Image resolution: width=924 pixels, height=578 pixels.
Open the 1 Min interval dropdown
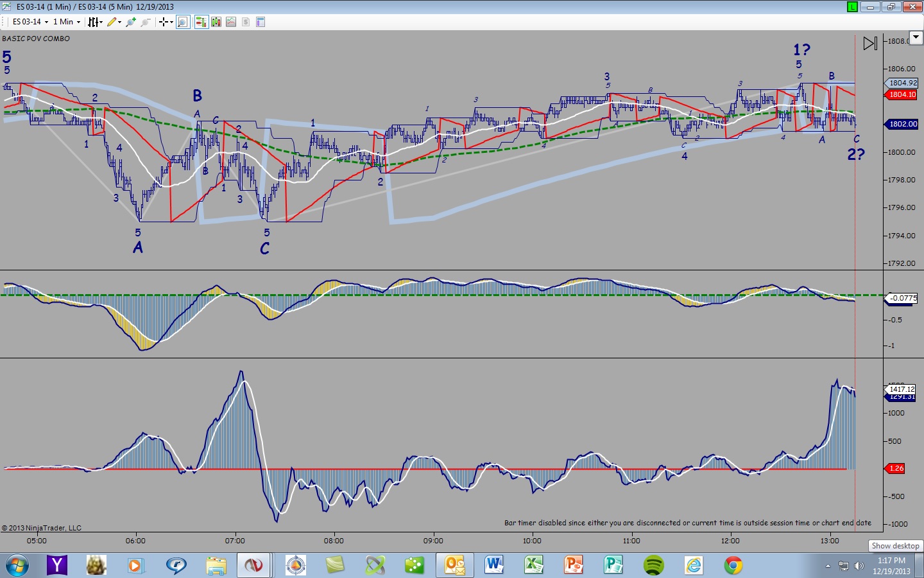(x=67, y=22)
